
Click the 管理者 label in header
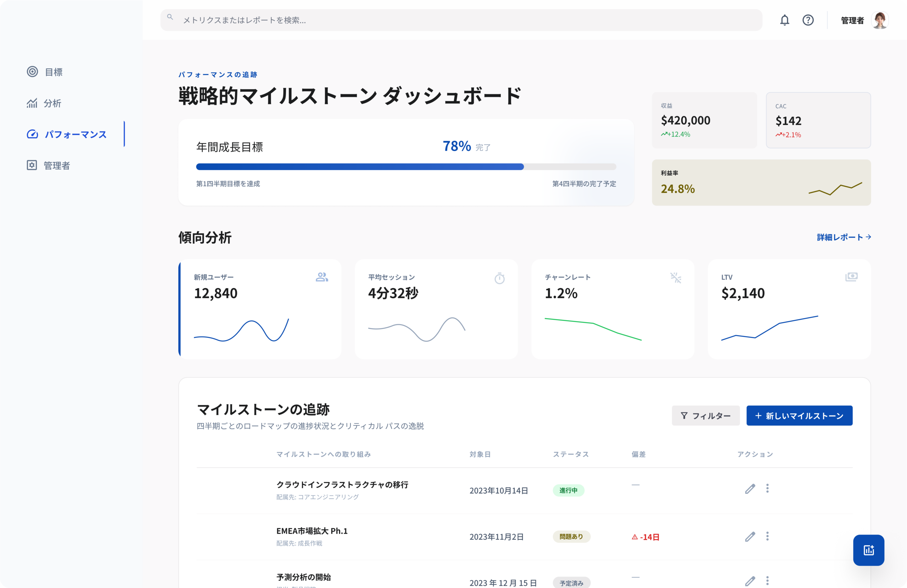852,21
